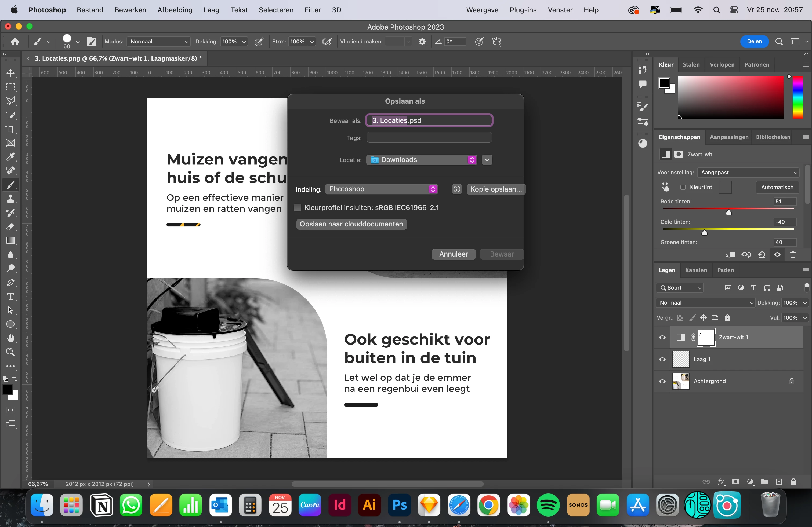Click trash icon in Lagen panel
This screenshot has width=812, height=527.
tap(793, 482)
